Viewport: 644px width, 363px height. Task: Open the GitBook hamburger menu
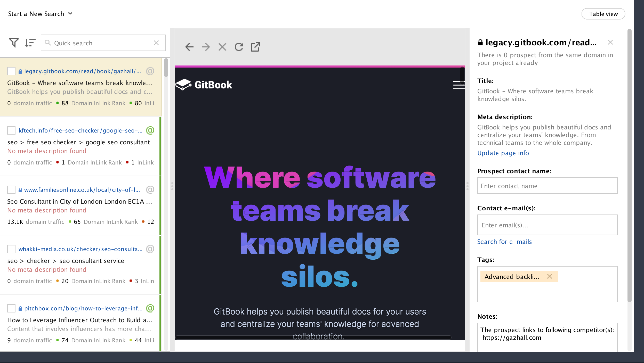[x=459, y=85]
